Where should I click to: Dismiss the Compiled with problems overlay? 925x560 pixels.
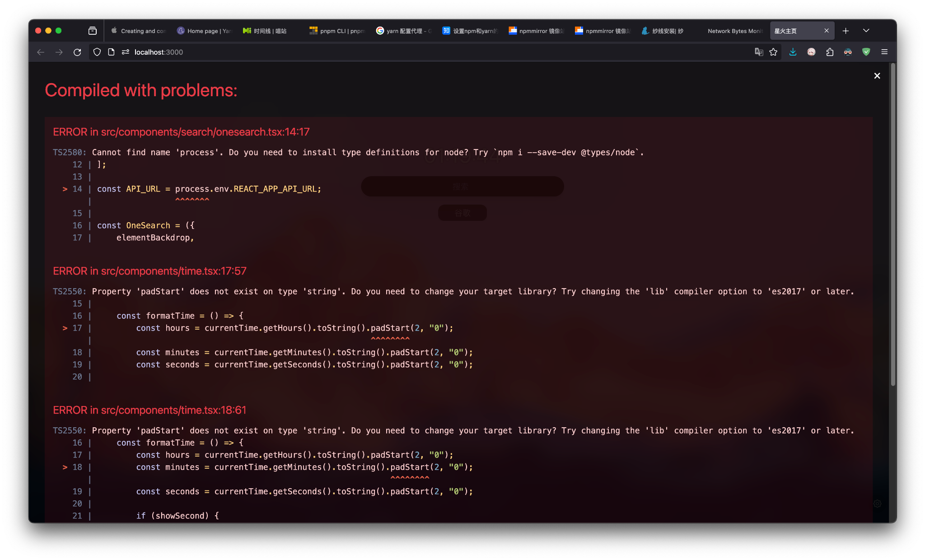(x=877, y=76)
